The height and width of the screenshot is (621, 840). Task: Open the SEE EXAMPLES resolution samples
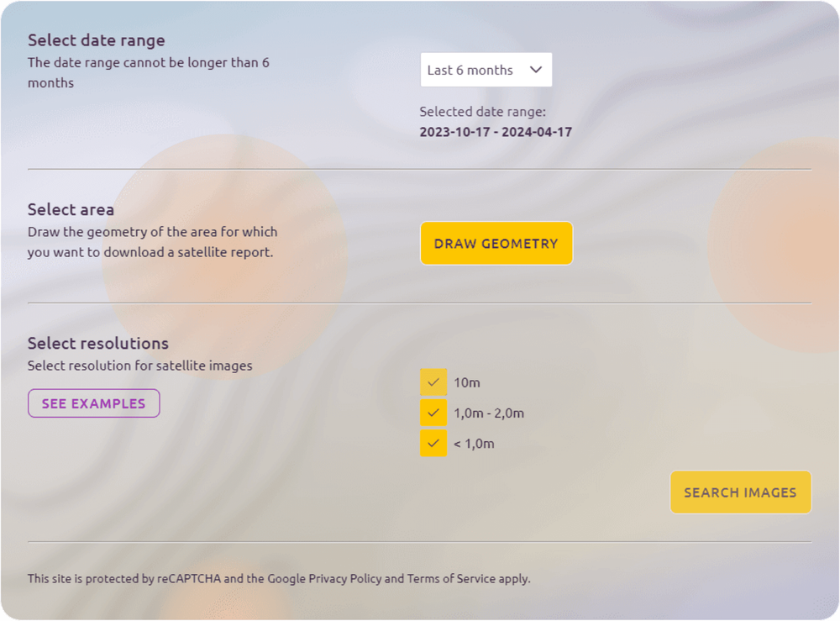click(93, 403)
